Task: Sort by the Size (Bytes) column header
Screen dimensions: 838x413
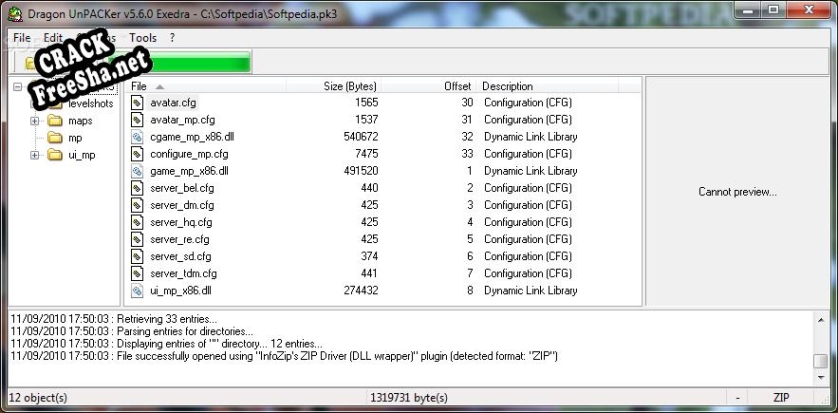Action: 349,86
